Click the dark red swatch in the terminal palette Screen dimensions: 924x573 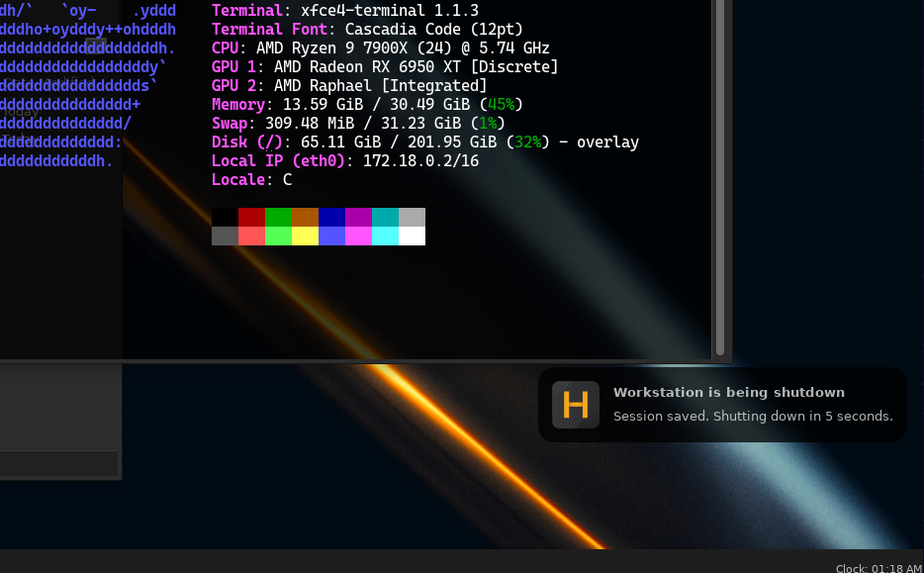click(x=251, y=217)
